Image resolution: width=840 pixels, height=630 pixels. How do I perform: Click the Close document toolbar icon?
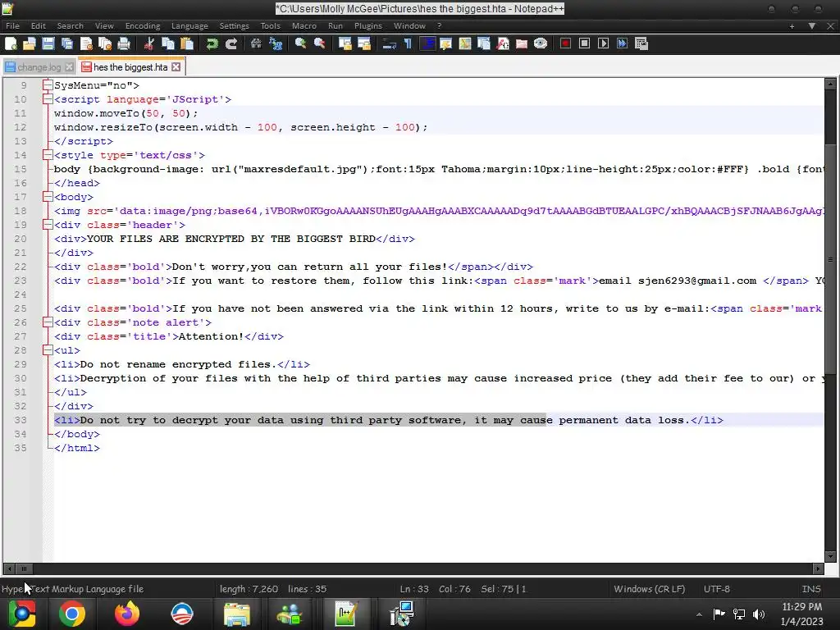[86, 44]
